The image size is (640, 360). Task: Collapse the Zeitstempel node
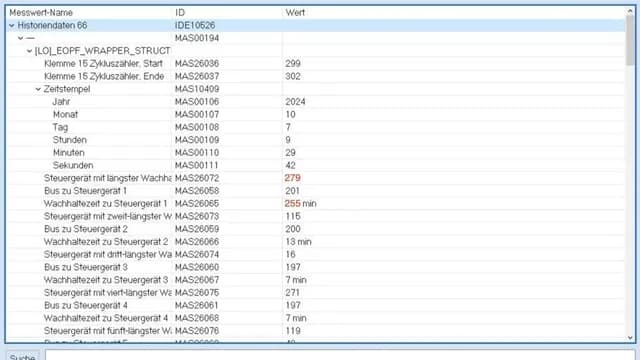click(x=38, y=89)
